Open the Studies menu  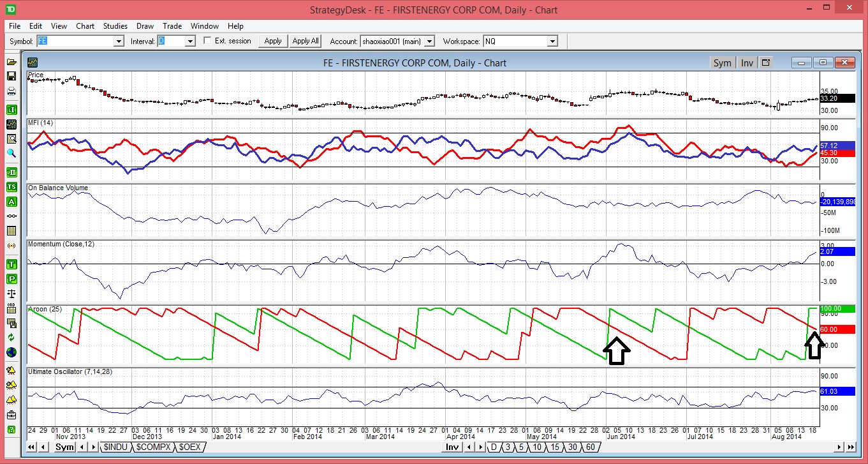(115, 26)
